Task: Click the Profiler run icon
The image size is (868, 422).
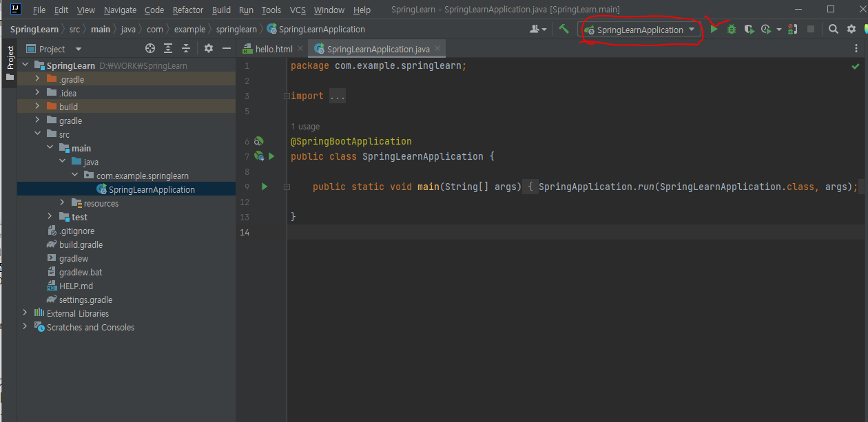Action: point(766,30)
